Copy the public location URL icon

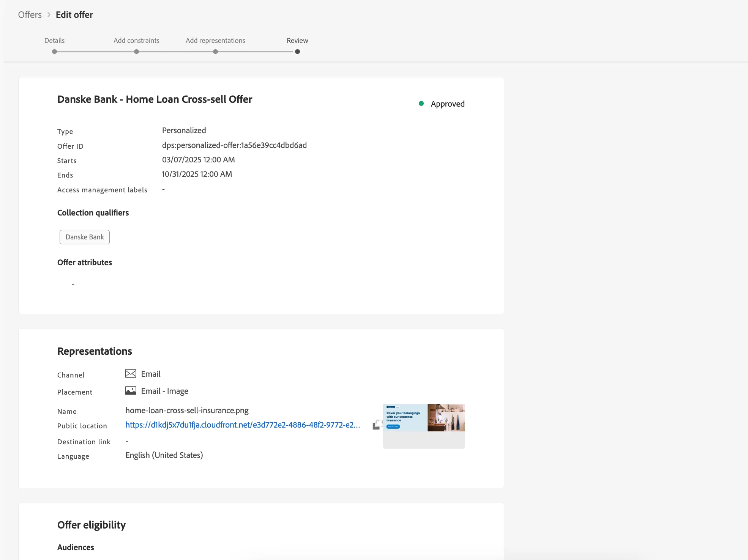(x=377, y=425)
